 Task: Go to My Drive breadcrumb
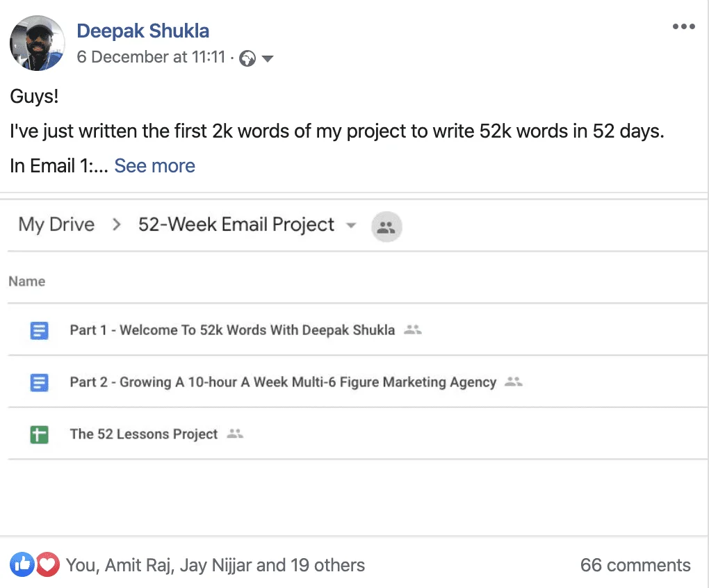coord(56,224)
